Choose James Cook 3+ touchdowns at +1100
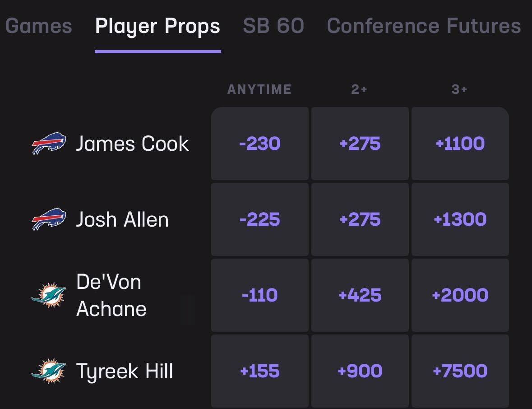532x409 pixels. tap(460, 144)
